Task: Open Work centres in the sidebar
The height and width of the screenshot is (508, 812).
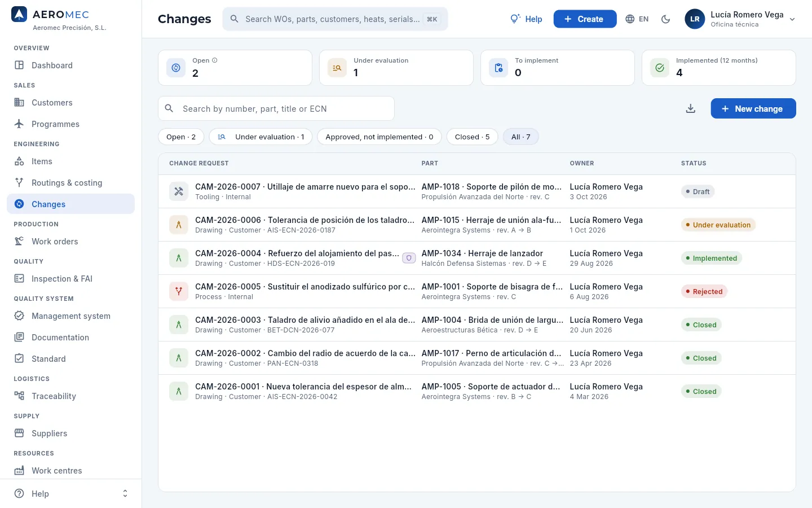Action: [70, 471]
